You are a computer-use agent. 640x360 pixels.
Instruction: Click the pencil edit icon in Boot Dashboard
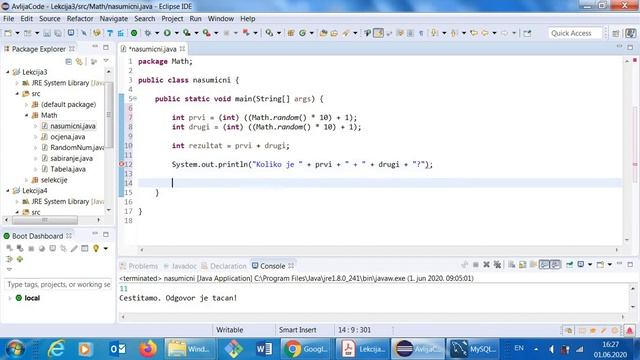pyautogui.click(x=74, y=248)
